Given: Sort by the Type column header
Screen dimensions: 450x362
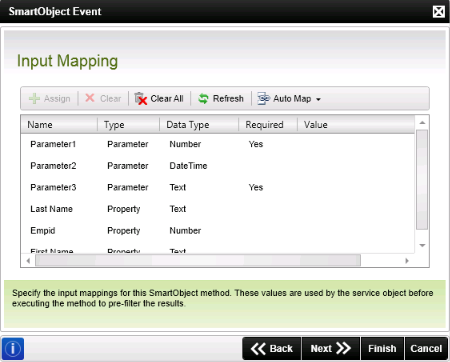Looking at the screenshot, I should pyautogui.click(x=129, y=125).
